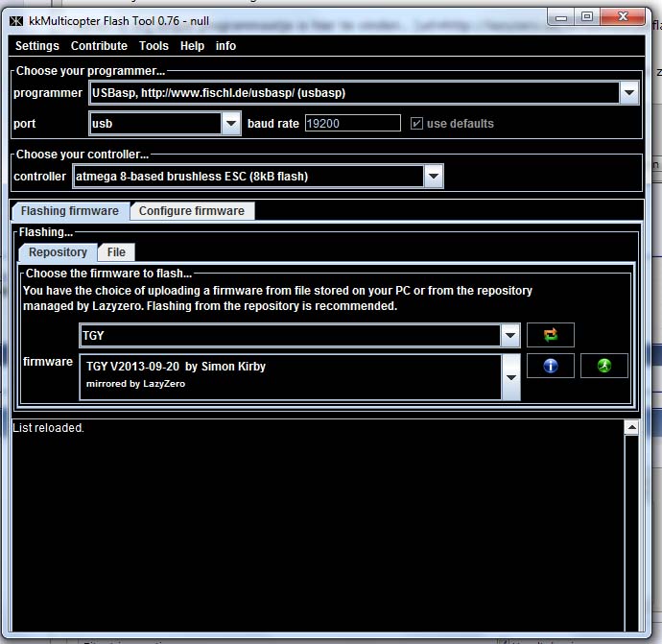The image size is (662, 644).
Task: Switch to the Flashing firmware tab
Action: (x=70, y=211)
